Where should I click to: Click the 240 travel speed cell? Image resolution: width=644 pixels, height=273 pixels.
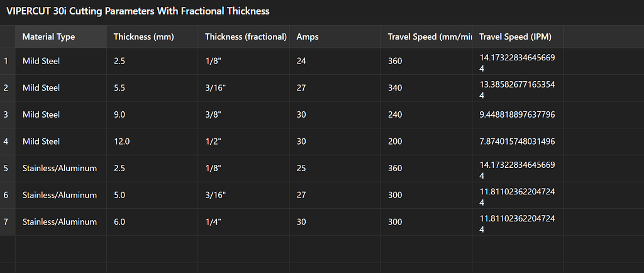(x=395, y=115)
